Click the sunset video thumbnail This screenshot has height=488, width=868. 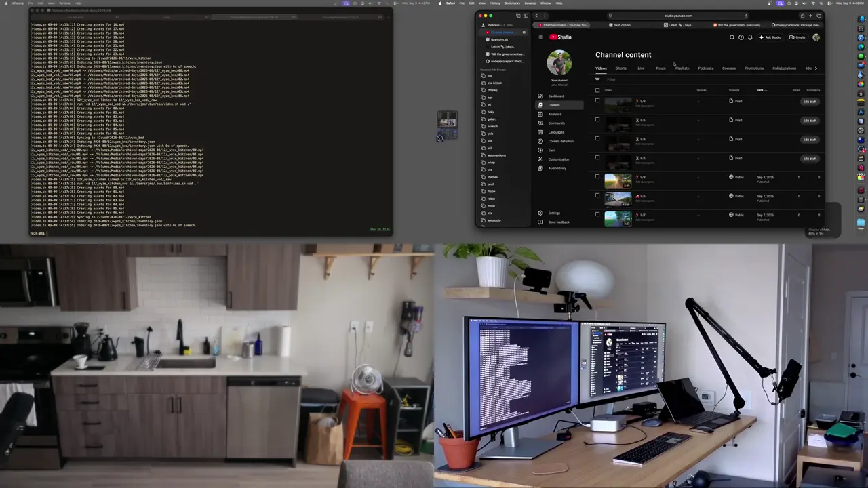coord(618,180)
